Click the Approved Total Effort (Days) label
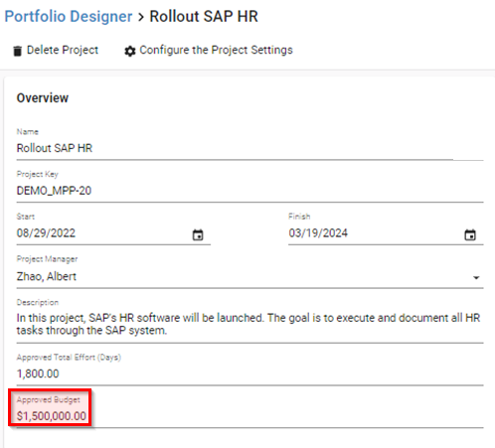The width and height of the screenshot is (495, 448). click(x=69, y=358)
